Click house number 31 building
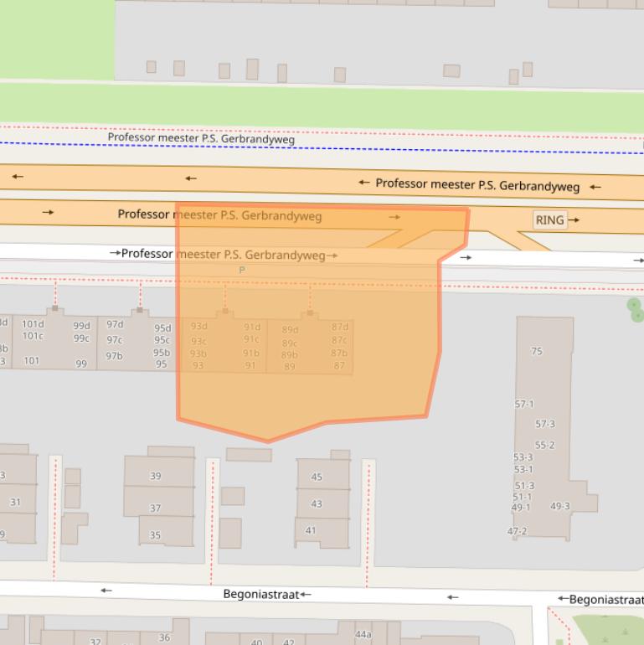 click(16, 502)
